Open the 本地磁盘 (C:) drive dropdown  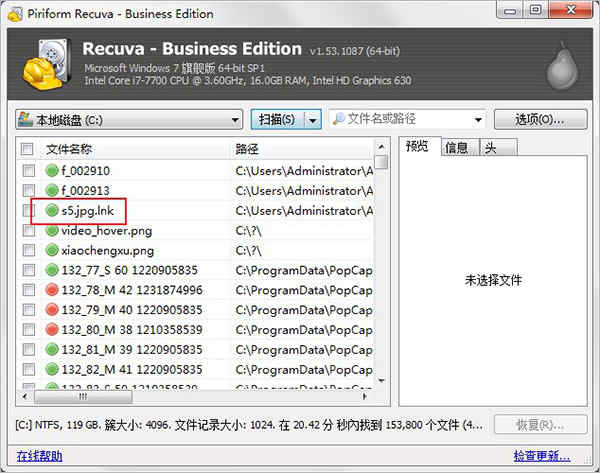click(x=129, y=120)
